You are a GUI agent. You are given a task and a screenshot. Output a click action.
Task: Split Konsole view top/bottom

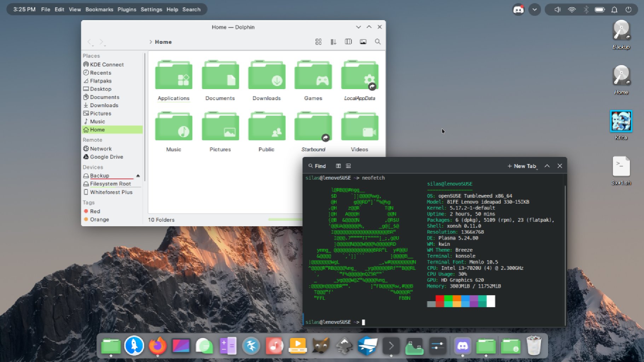coord(348,166)
